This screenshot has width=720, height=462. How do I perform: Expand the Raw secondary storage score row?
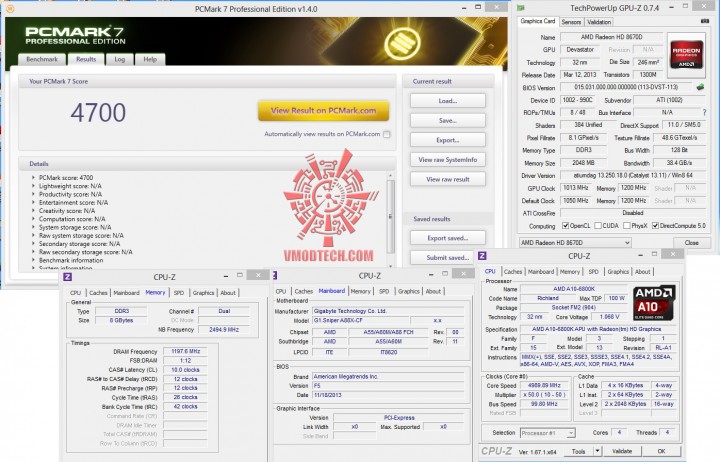pos(33,252)
